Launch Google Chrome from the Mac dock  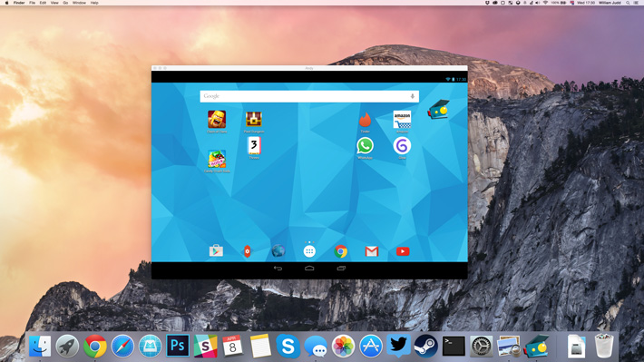[x=95, y=346]
